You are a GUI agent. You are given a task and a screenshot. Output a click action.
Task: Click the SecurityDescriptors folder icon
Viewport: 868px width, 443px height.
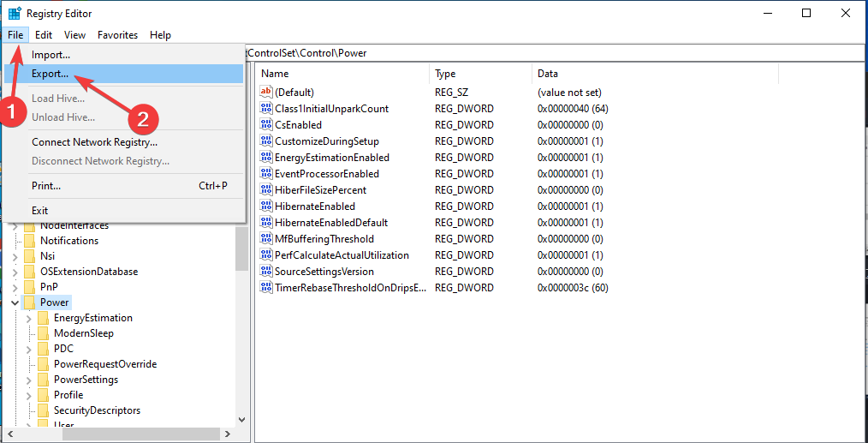(x=44, y=410)
